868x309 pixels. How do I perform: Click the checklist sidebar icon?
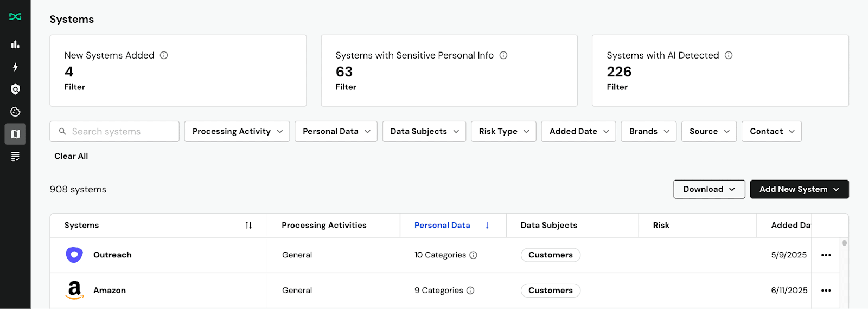click(15, 157)
